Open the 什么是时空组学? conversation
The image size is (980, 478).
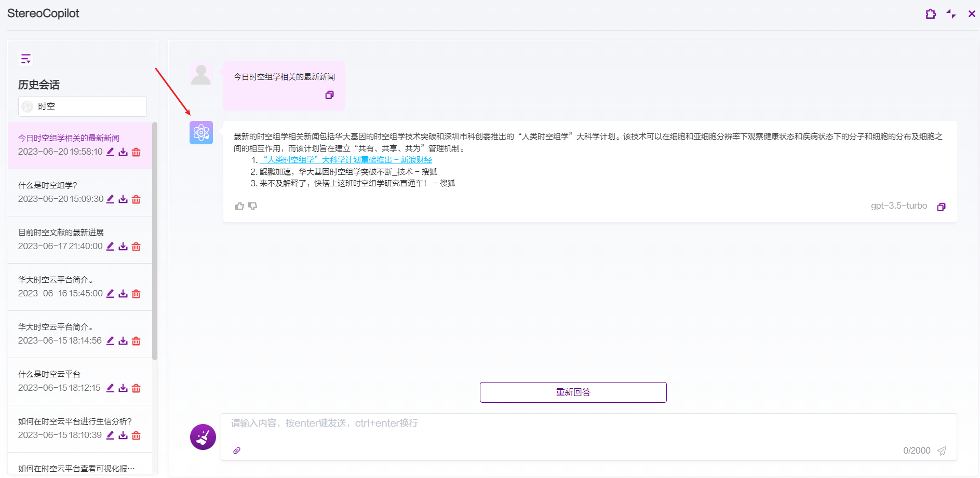click(x=48, y=185)
